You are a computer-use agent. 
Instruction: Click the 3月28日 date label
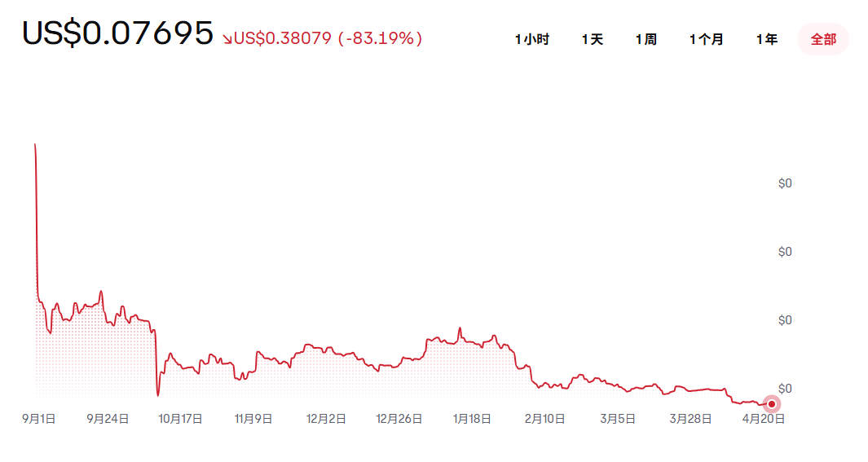pyautogui.click(x=690, y=419)
